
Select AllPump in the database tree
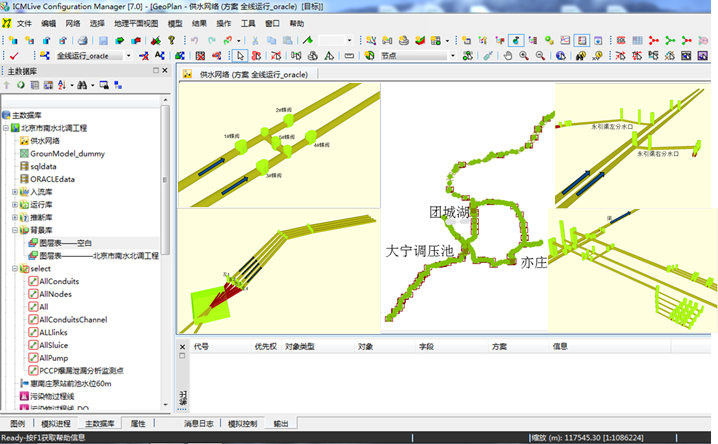54,356
